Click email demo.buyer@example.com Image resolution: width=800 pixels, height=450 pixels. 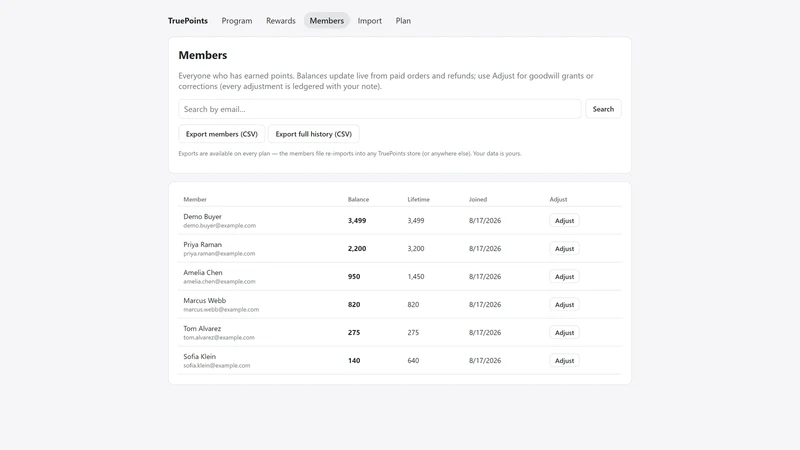tap(219, 226)
